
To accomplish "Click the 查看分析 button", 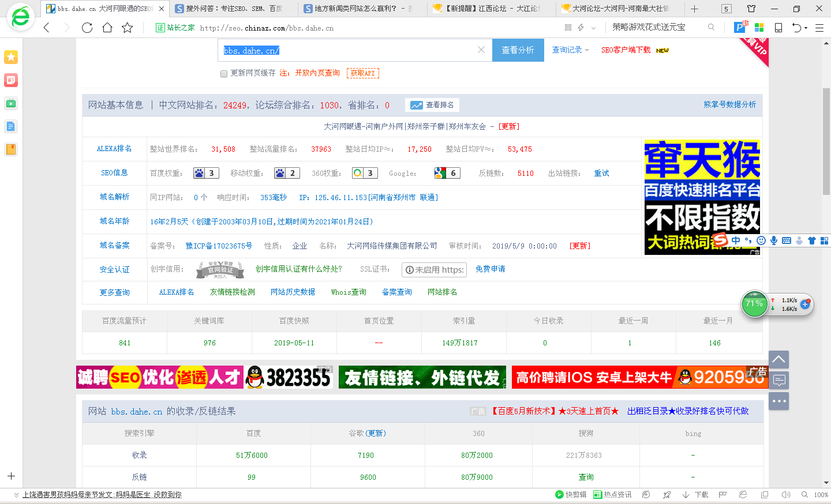I will (518, 50).
